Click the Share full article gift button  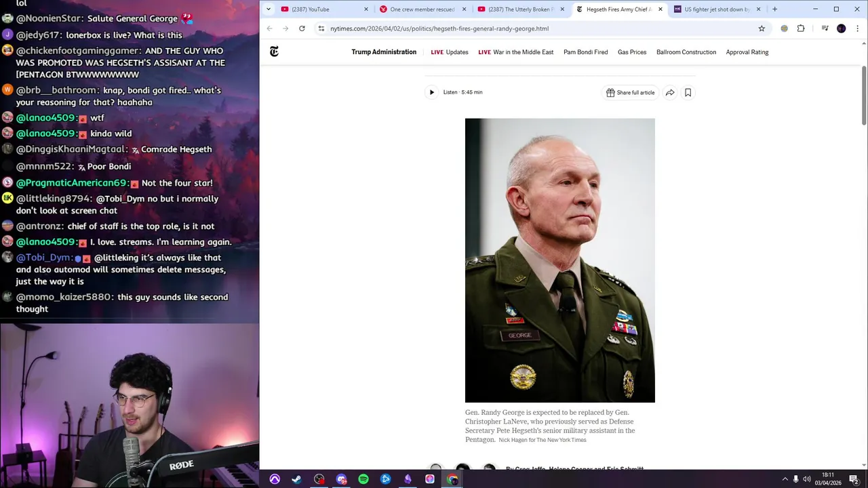point(631,92)
